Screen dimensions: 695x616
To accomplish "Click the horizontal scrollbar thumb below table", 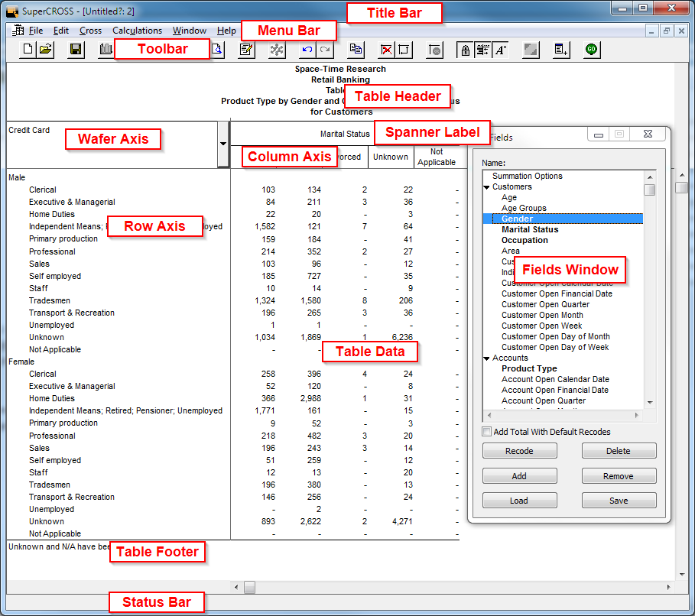I will click(249, 587).
